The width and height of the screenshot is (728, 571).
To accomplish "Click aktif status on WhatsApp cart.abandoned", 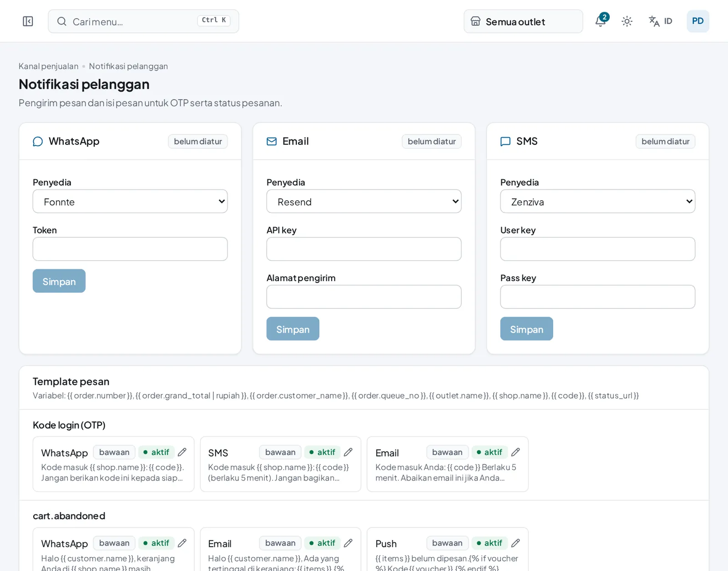I will click(157, 543).
